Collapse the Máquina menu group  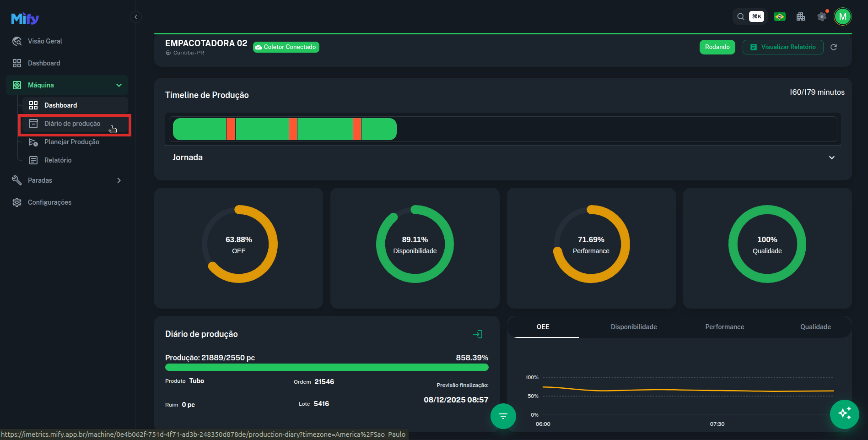pyautogui.click(x=119, y=85)
